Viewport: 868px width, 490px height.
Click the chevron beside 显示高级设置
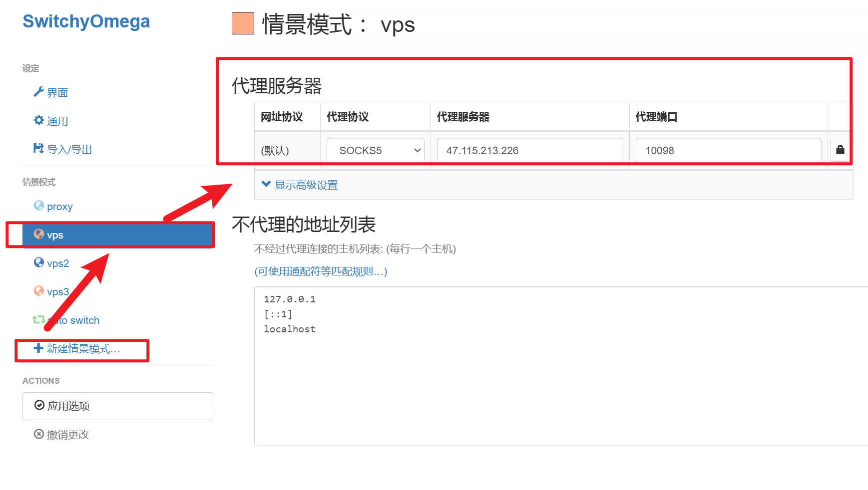click(266, 184)
